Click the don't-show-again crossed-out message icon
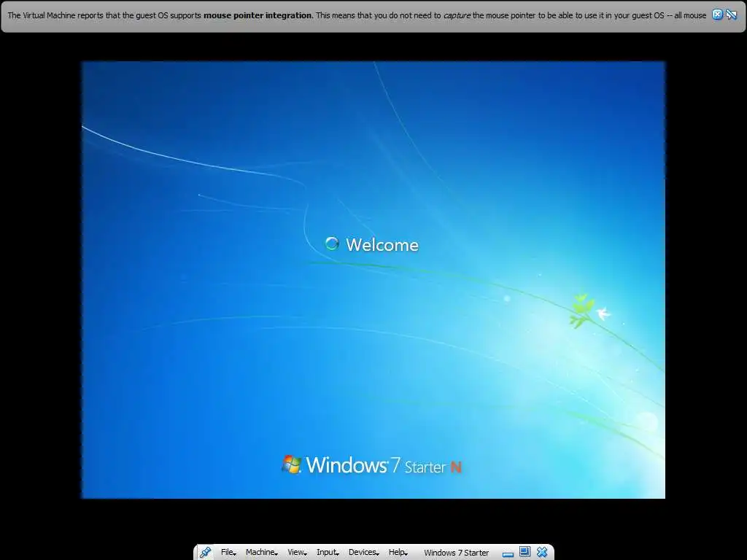The image size is (747, 560). [x=731, y=15]
